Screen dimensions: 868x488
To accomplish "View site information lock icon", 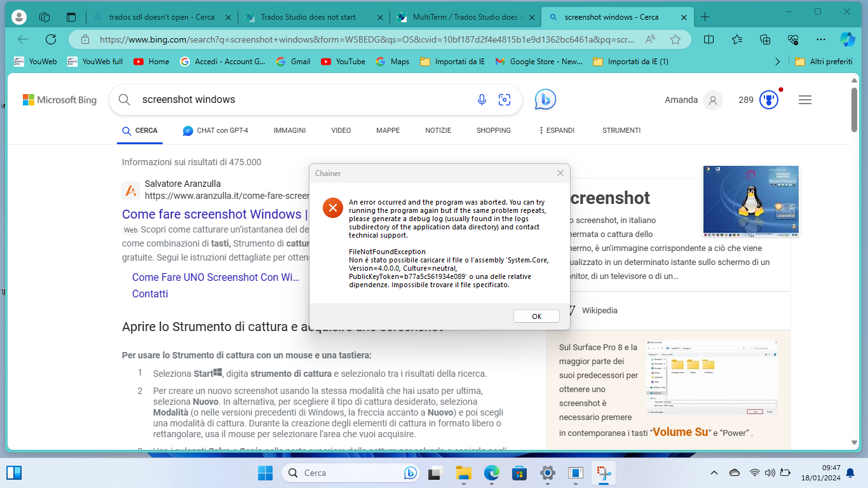I will (85, 39).
